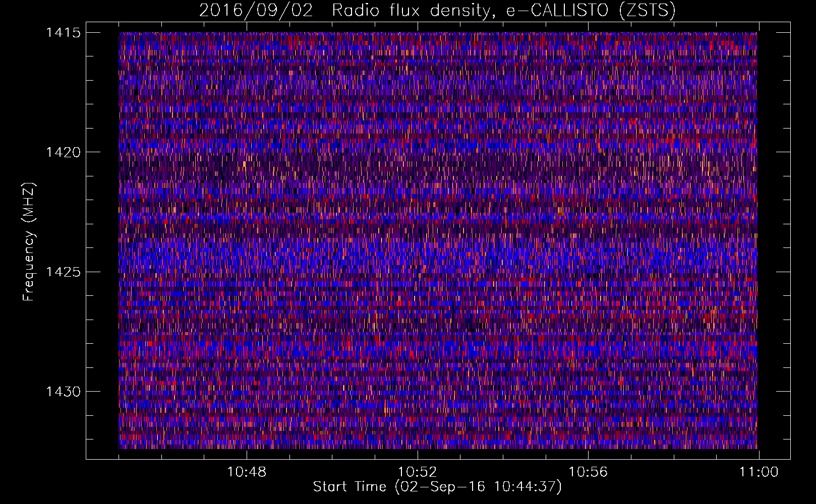The image size is (816, 504).
Task: Click the time tick label "11:00"
Action: [759, 472]
